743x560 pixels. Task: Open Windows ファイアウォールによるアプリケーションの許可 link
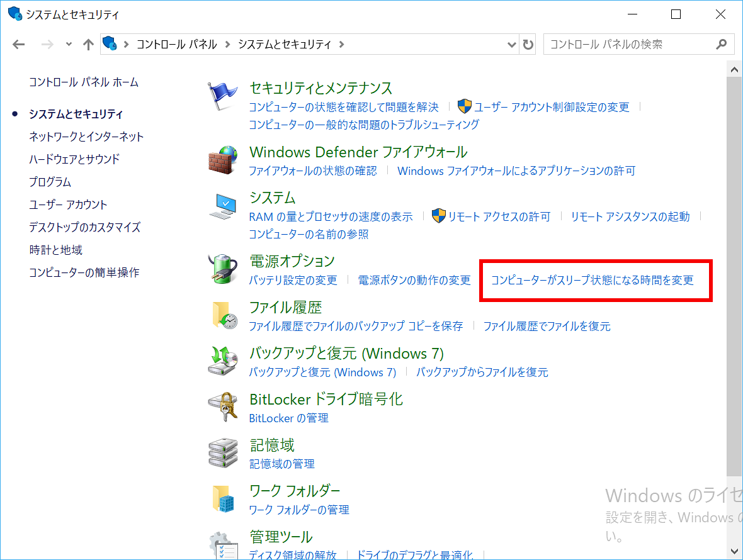[x=516, y=171]
